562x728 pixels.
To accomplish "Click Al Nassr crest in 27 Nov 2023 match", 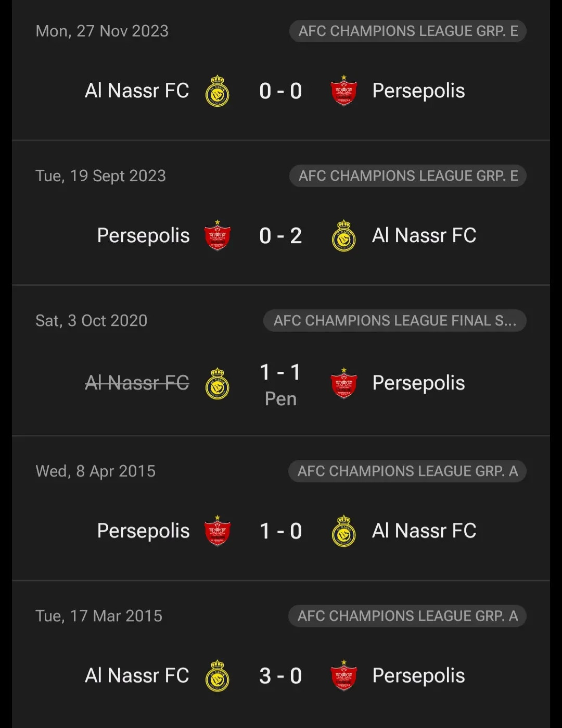I will point(218,91).
